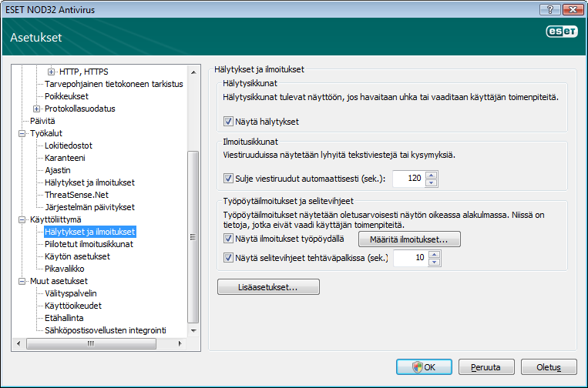Select Hälytykset ja ilmoitukset under Työkalut
The image size is (588, 388).
[89, 182]
